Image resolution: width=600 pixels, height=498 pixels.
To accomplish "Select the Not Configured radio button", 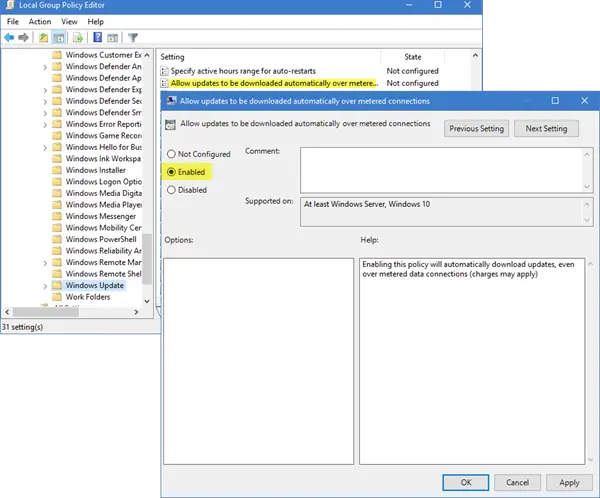I will 171,154.
